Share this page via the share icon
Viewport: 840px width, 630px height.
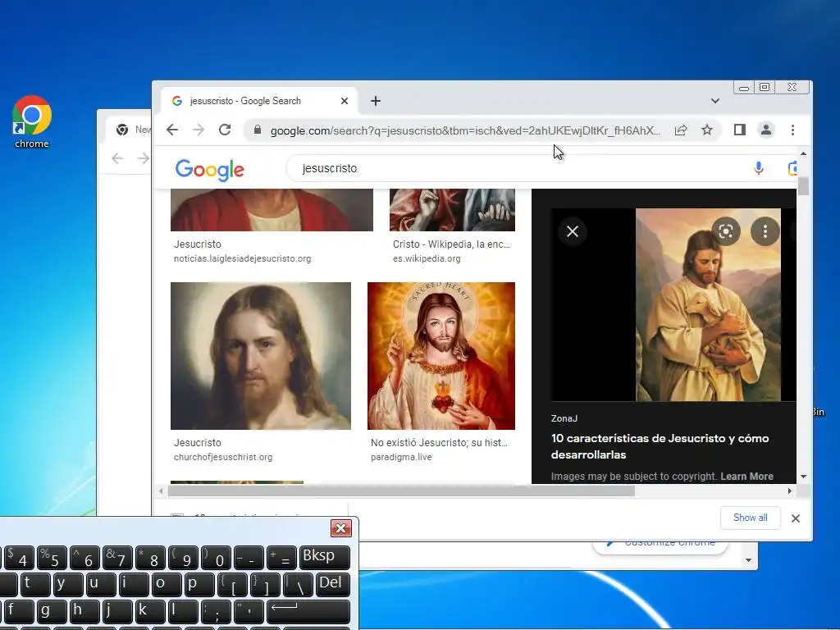[x=681, y=130]
